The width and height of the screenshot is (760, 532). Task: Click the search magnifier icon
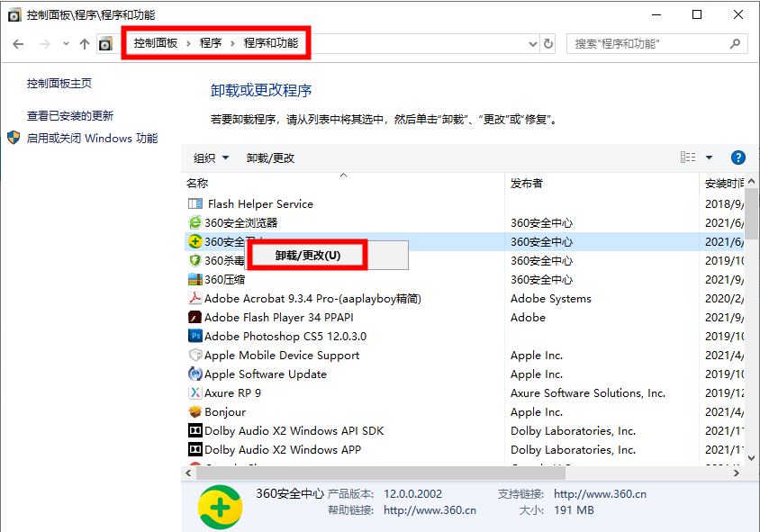point(736,44)
